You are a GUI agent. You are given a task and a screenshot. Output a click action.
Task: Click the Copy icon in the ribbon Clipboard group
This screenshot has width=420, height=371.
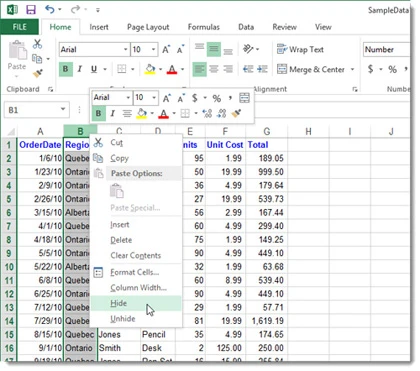click(37, 59)
